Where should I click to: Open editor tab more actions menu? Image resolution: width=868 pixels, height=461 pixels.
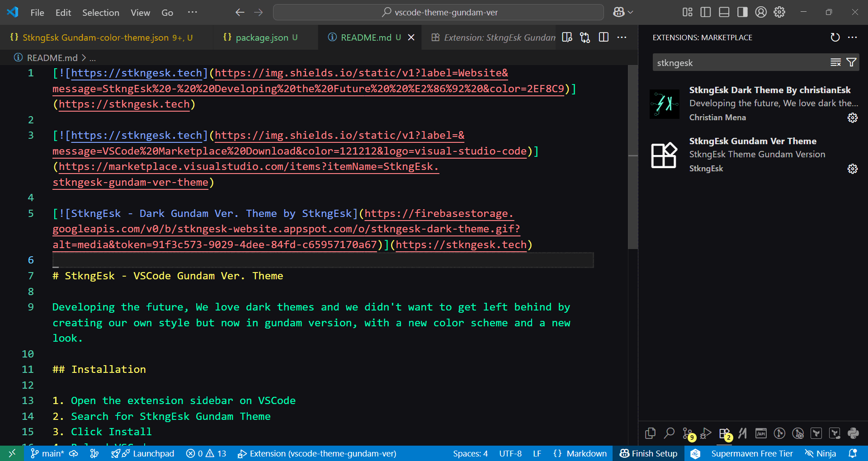click(622, 38)
